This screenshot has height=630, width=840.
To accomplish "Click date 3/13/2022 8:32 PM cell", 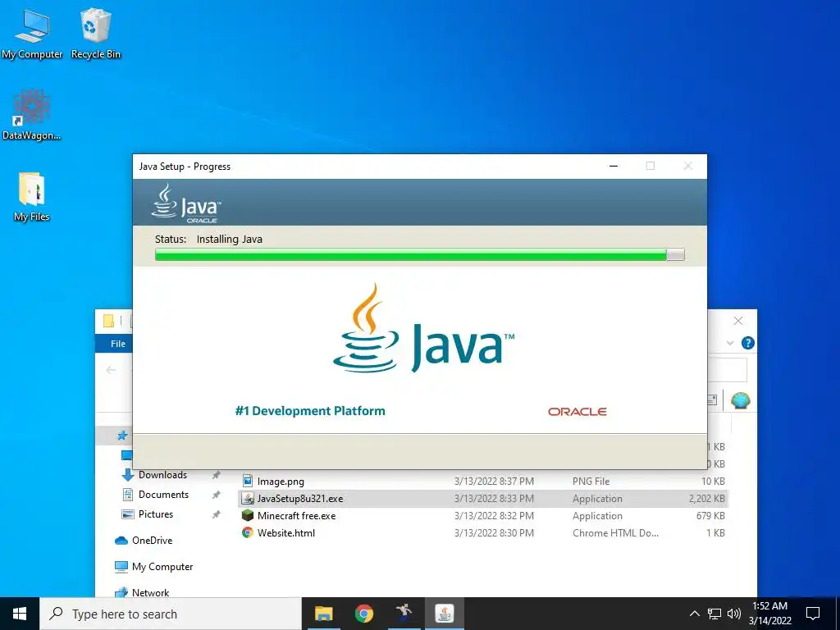I will pos(494,516).
